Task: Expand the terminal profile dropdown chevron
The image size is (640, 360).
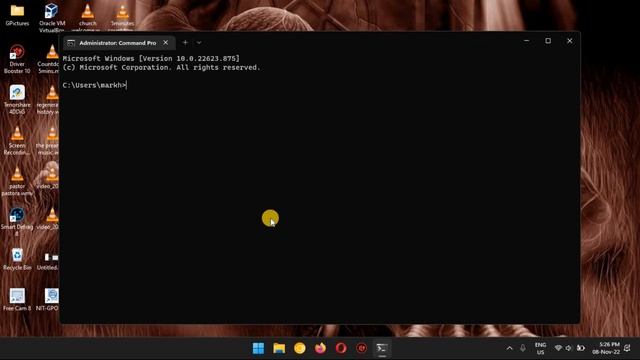Action: pos(199,42)
